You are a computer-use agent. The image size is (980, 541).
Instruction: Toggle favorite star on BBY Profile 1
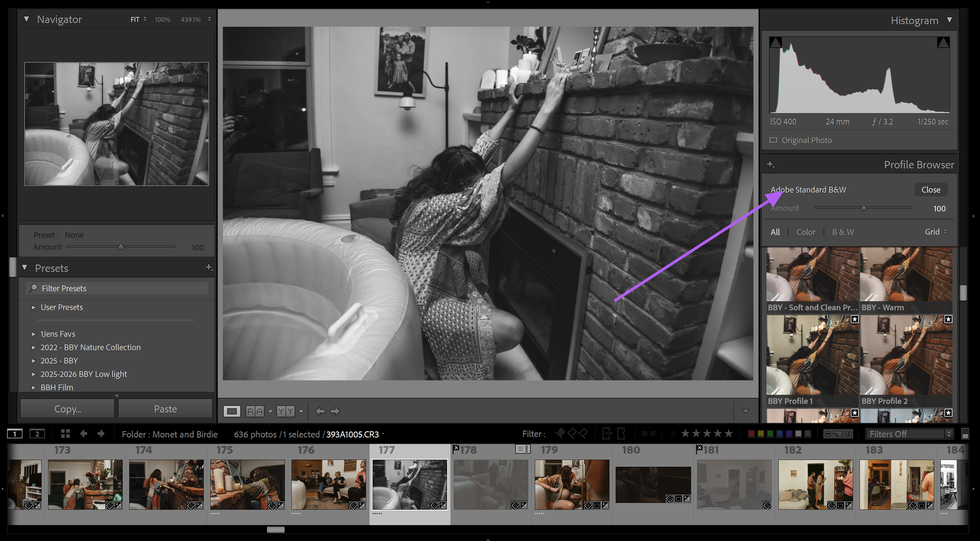tap(855, 319)
